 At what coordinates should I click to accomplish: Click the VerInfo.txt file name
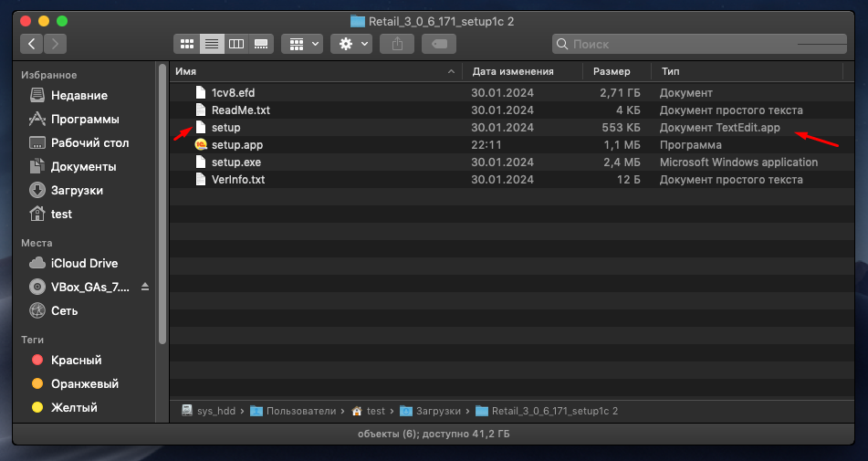[x=238, y=179]
